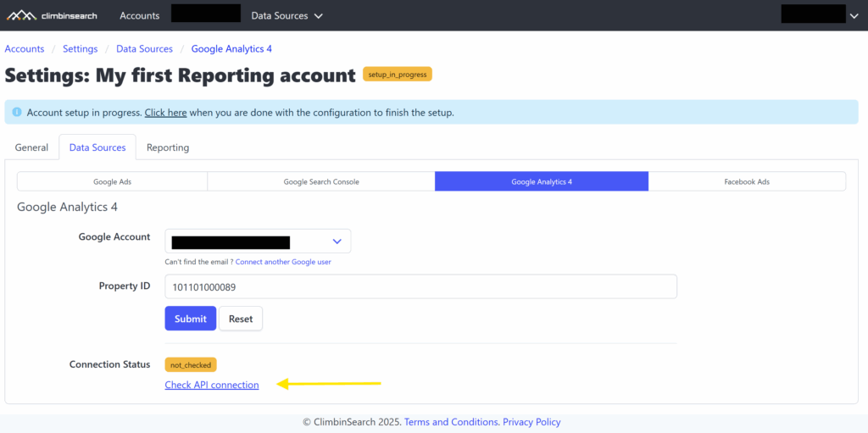Switch to the Reporting tab

168,147
